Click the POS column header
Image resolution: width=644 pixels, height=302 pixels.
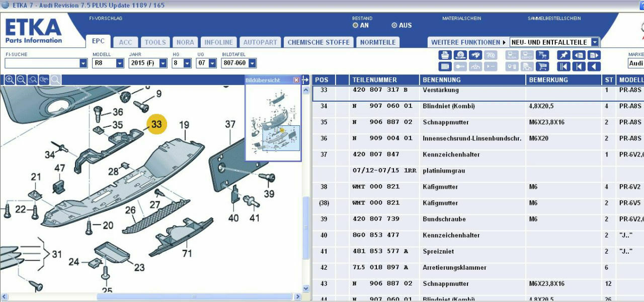(x=324, y=80)
